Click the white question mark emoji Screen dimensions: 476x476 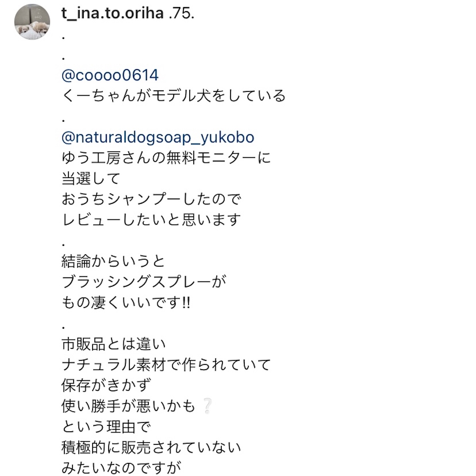point(207,406)
